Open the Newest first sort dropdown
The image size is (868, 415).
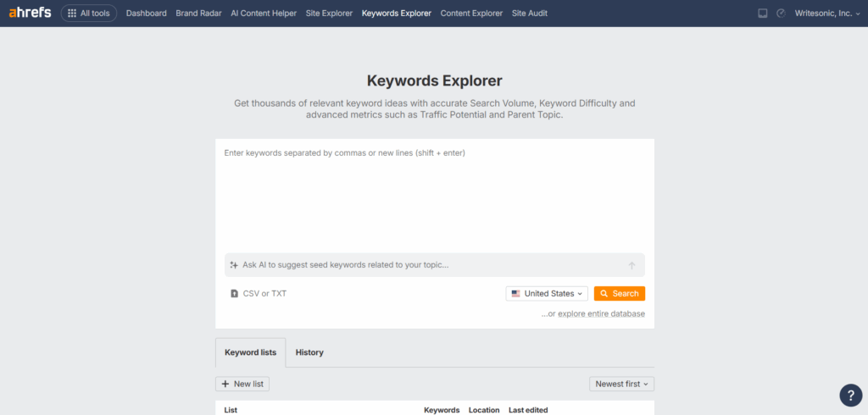[621, 384]
